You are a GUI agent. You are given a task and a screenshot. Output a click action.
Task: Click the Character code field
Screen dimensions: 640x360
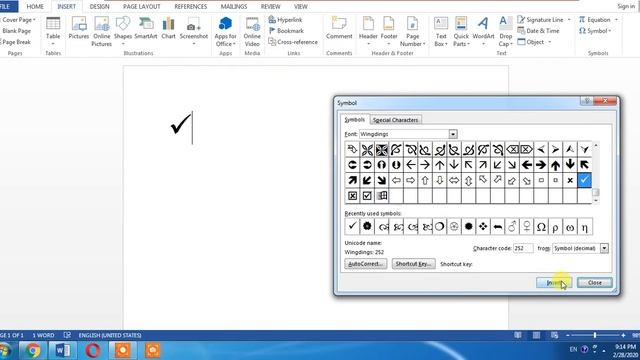(x=523, y=248)
